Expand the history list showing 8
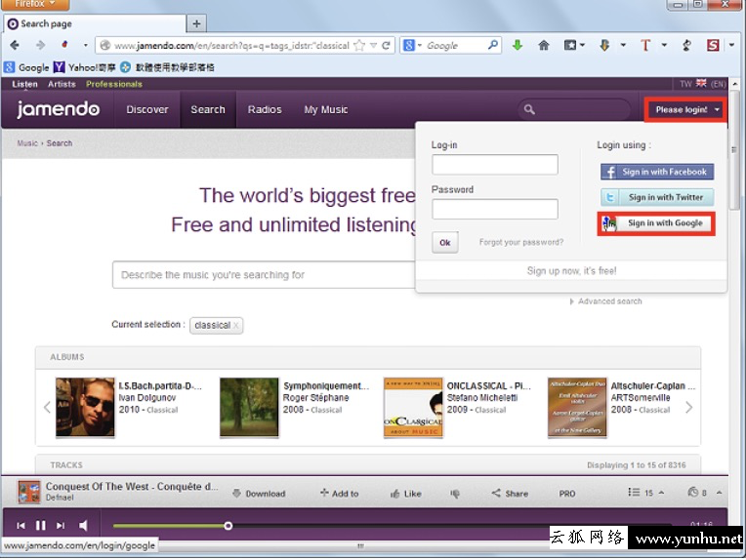746x560 pixels. tap(705, 493)
